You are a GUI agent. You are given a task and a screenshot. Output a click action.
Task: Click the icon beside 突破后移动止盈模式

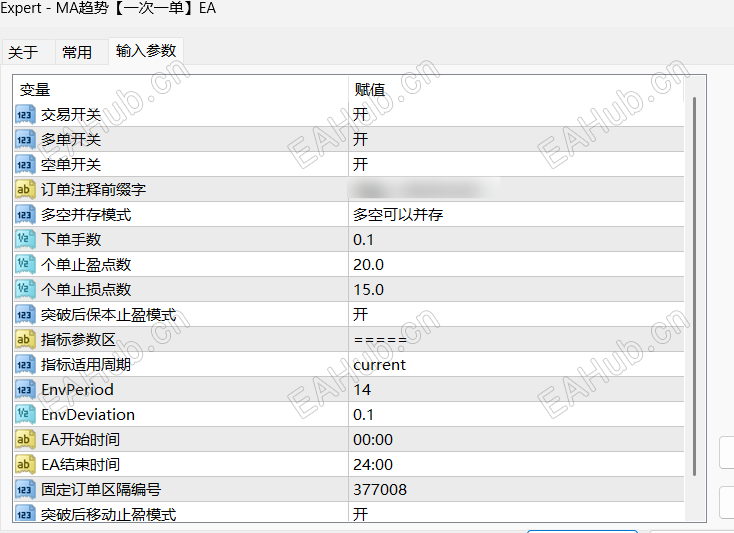pos(25,513)
